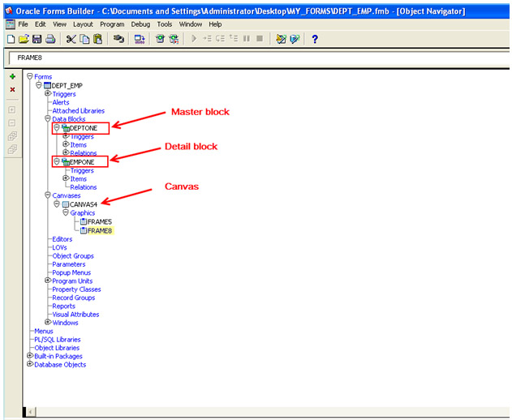
Task: Click the Print toolbar icon
Action: click(50, 39)
